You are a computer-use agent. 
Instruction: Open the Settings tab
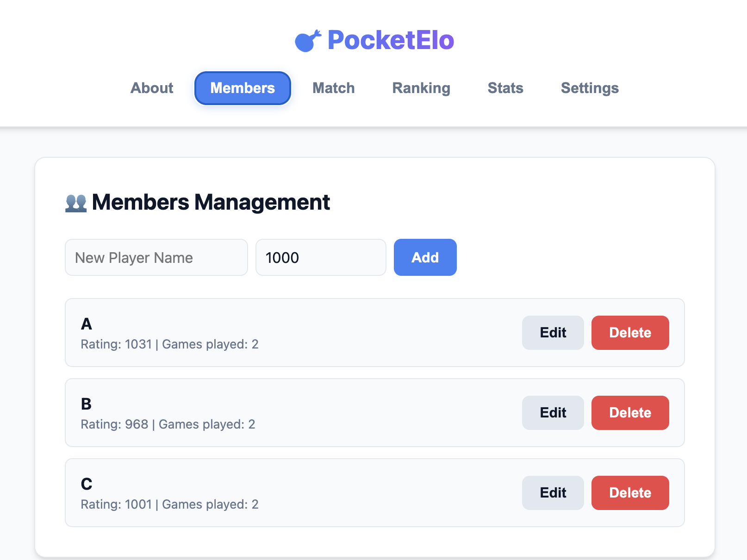(590, 88)
